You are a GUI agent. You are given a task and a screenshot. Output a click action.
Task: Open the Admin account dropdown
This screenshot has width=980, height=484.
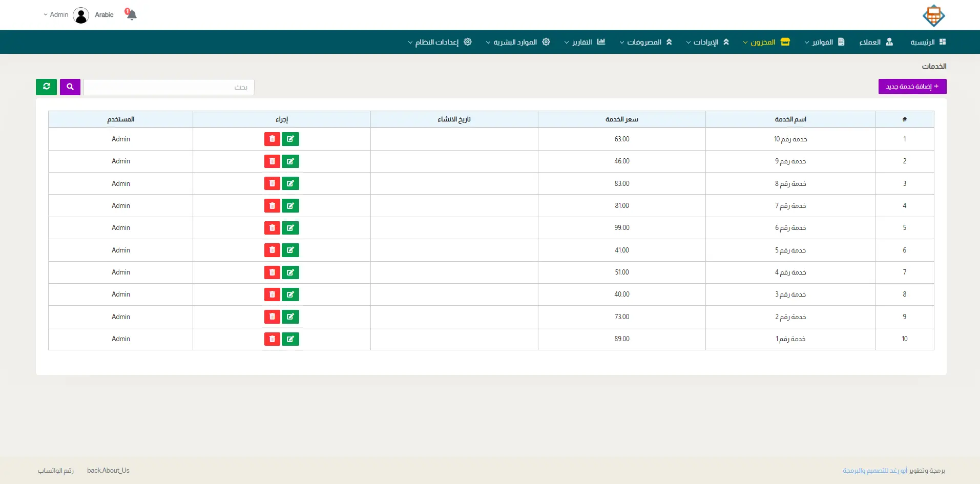coord(56,15)
